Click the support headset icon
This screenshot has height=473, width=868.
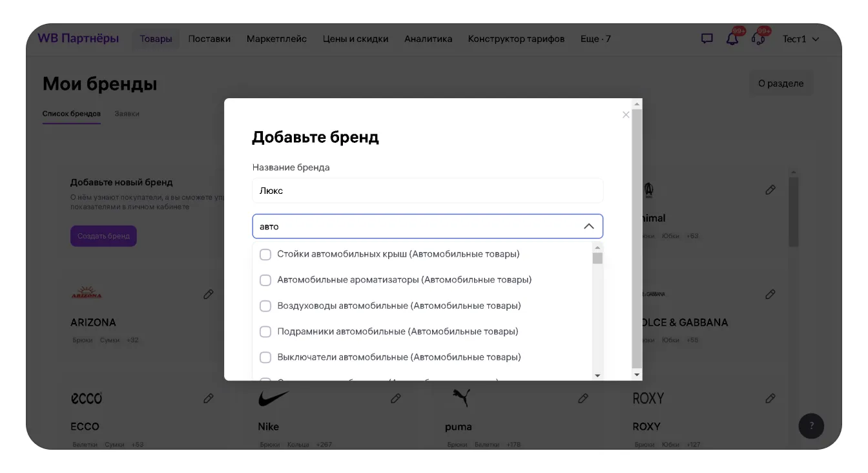pyautogui.click(x=758, y=39)
